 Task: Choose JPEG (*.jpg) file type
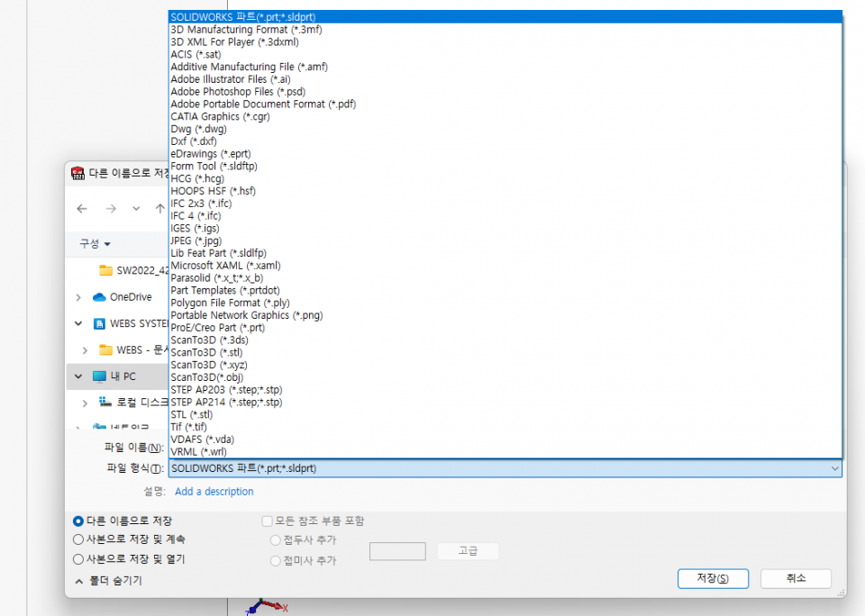pos(505,240)
